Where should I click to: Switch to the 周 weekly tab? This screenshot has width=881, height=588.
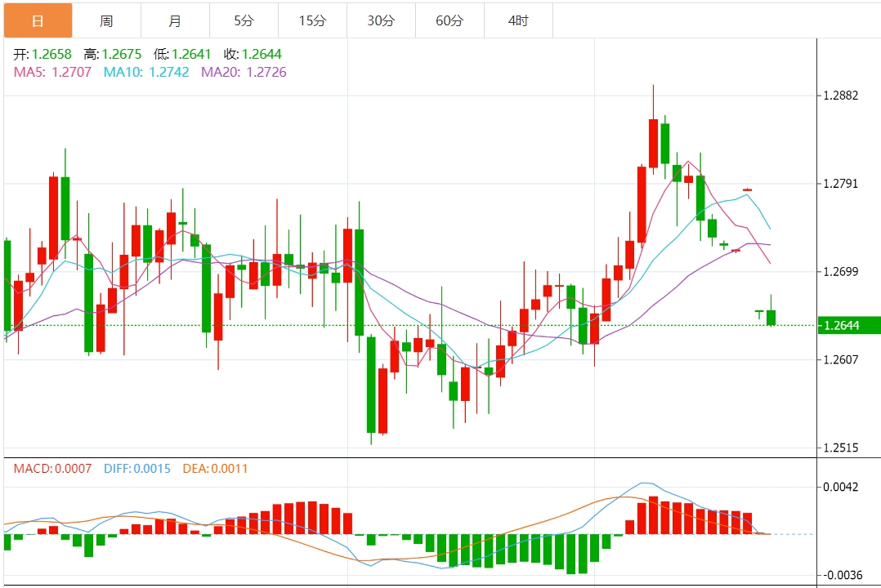(107, 20)
